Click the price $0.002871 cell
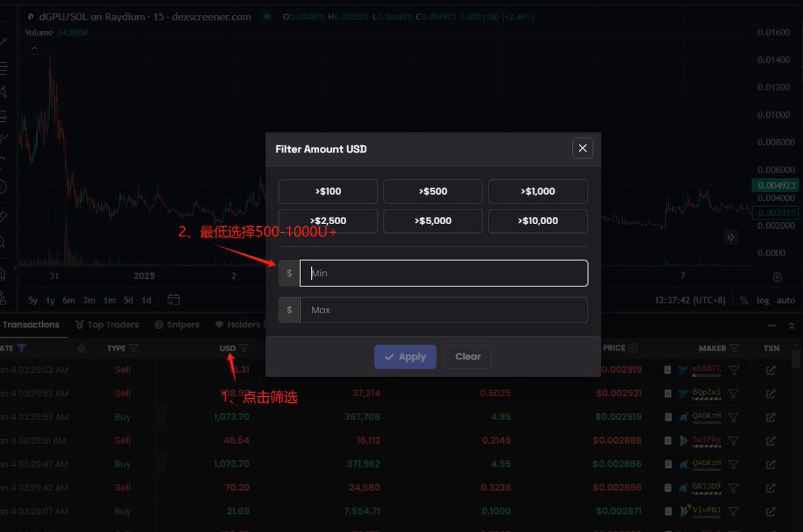Viewport: 803px width, 532px height. (620, 511)
